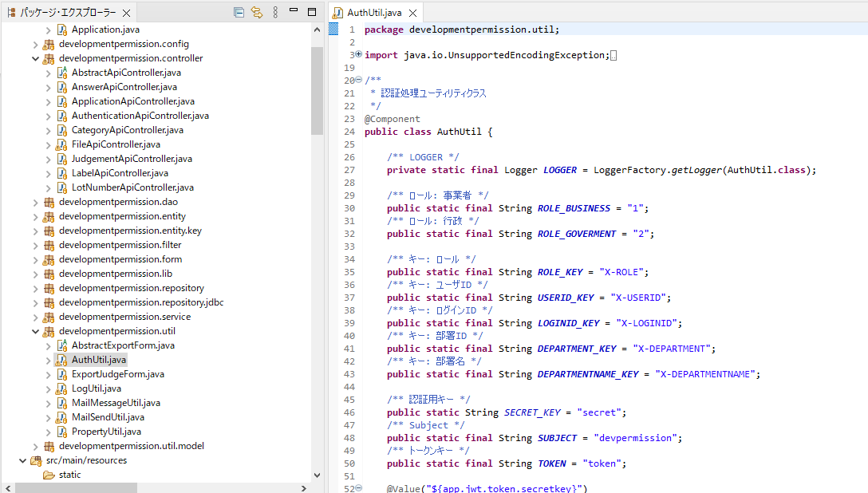
Task: Expand the folded import block at line 3
Action: (x=358, y=54)
